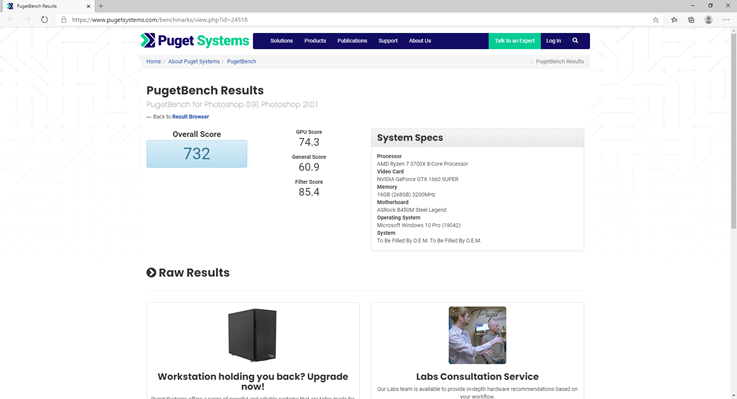Go back to Result Browser link
The image size is (737, 399).
(190, 117)
